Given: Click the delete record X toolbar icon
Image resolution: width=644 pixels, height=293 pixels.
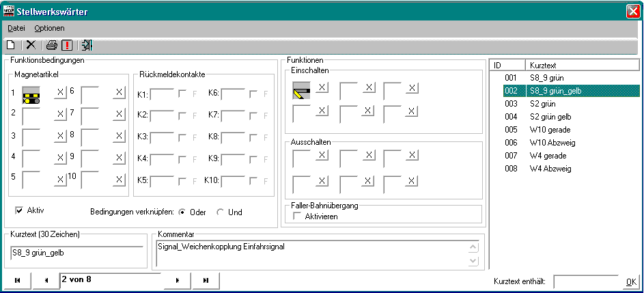Looking at the screenshot, I should [31, 45].
